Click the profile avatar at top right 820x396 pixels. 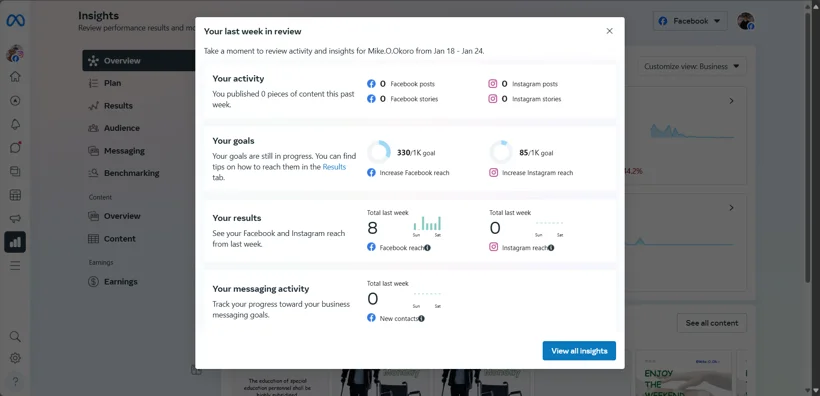pyautogui.click(x=746, y=21)
